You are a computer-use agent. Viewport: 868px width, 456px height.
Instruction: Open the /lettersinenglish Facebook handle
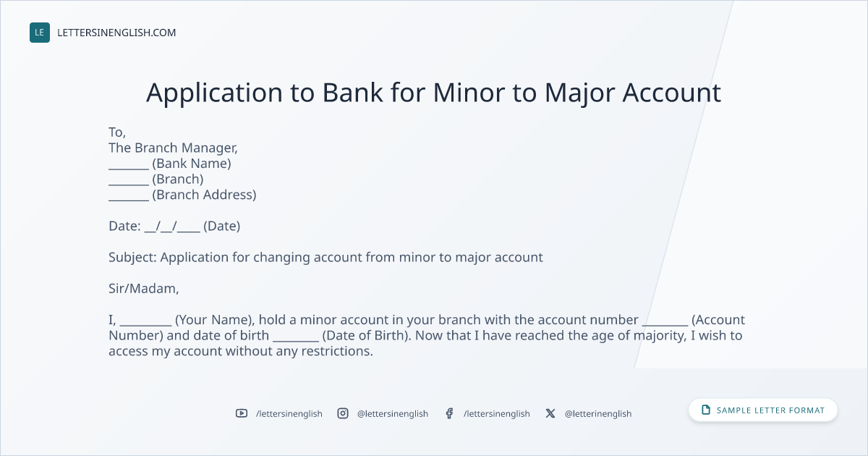(x=497, y=414)
